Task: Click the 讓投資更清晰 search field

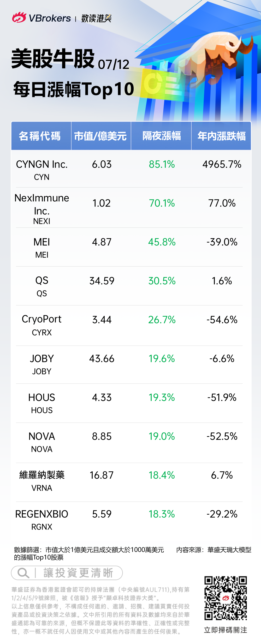Action: 78,573
